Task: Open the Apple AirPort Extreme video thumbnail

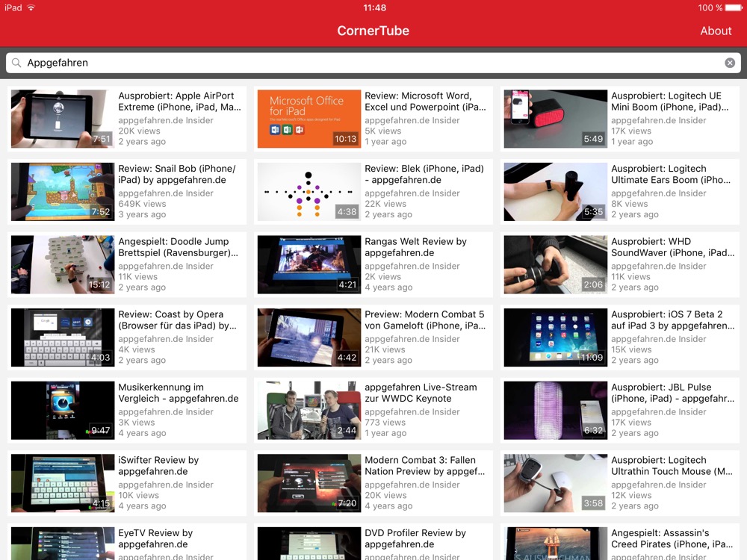Action: point(63,119)
